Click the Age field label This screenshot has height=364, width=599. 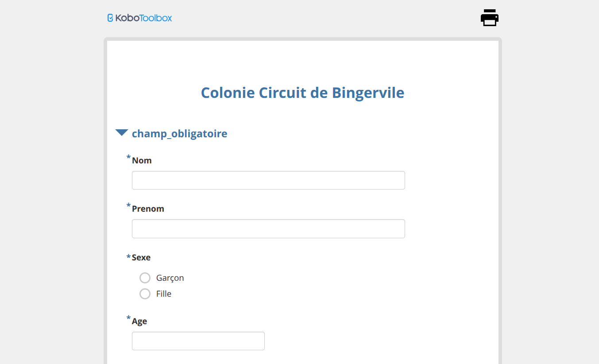click(x=139, y=321)
